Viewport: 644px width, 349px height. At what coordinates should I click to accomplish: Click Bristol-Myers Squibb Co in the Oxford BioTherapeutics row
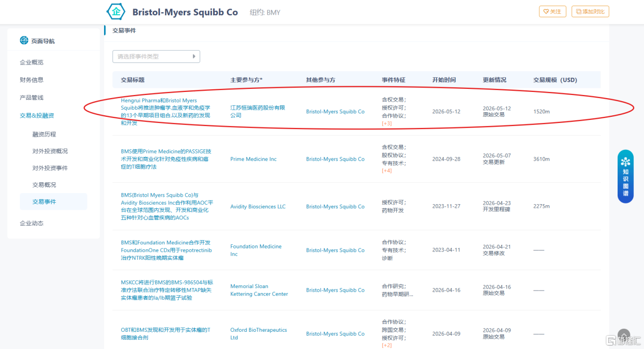(335, 334)
